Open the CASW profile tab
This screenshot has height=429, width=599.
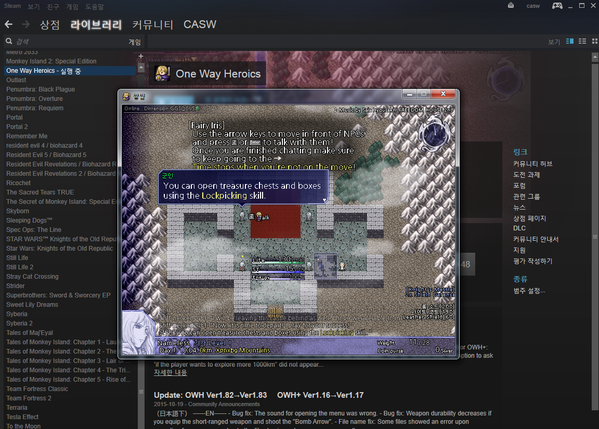(200, 24)
